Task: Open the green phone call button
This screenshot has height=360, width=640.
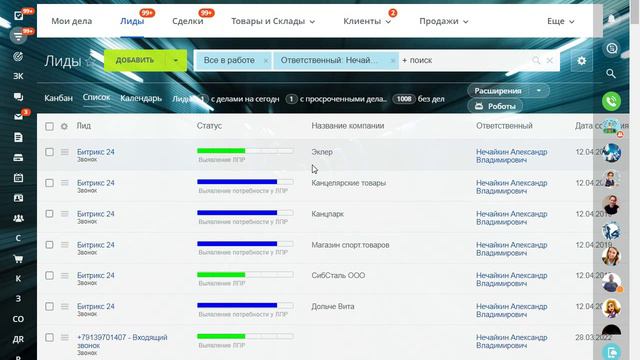Action: click(x=611, y=101)
